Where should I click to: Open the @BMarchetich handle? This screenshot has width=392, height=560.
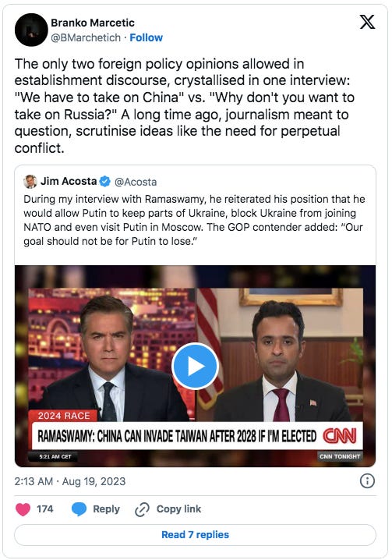[x=86, y=37]
